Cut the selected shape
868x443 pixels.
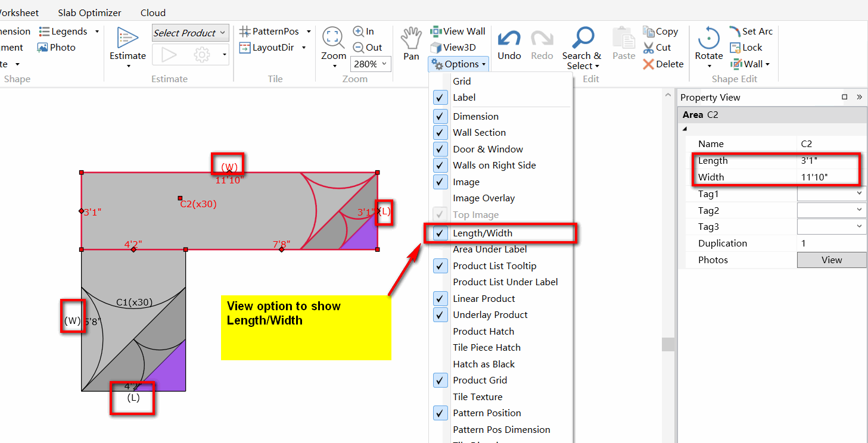tap(657, 48)
